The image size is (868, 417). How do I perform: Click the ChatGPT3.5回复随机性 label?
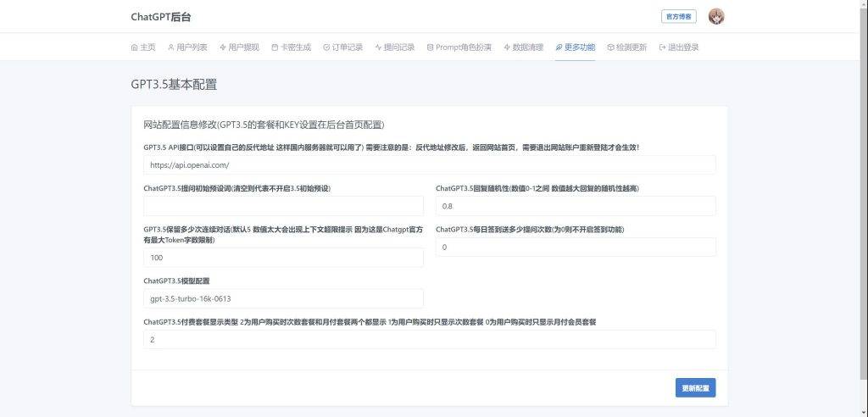[x=537, y=188]
